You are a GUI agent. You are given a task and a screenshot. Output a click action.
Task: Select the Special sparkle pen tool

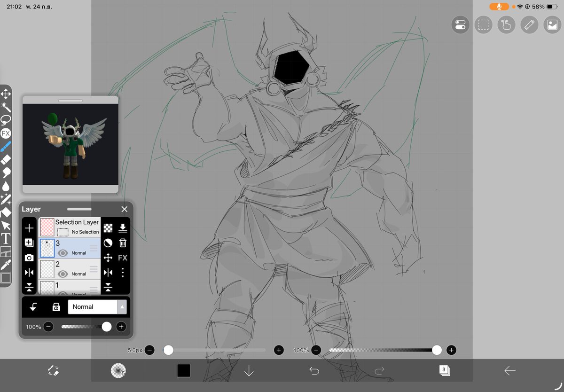(x=6, y=199)
